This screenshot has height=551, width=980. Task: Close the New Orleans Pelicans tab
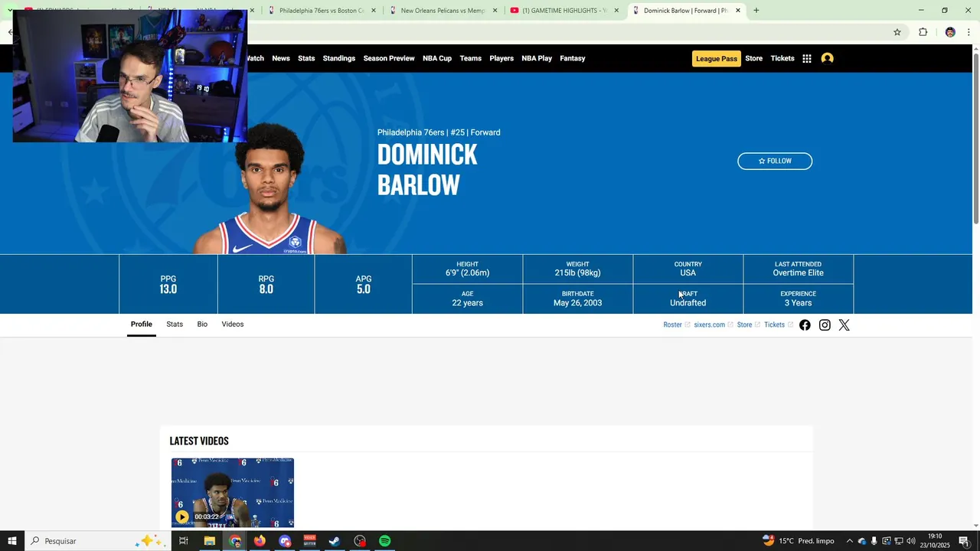tap(495, 11)
